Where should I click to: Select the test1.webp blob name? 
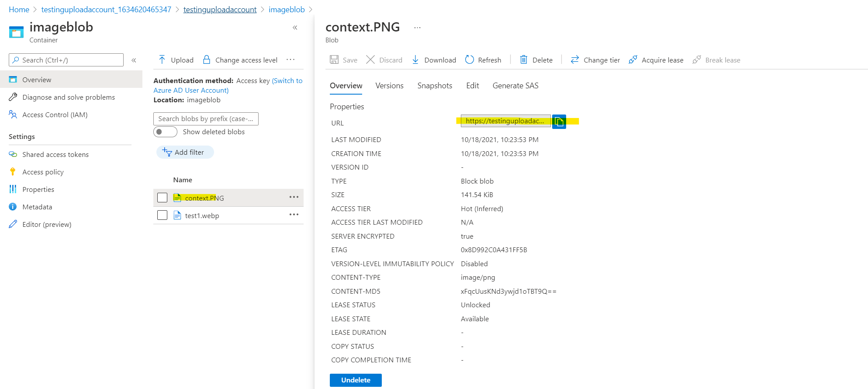[202, 215]
